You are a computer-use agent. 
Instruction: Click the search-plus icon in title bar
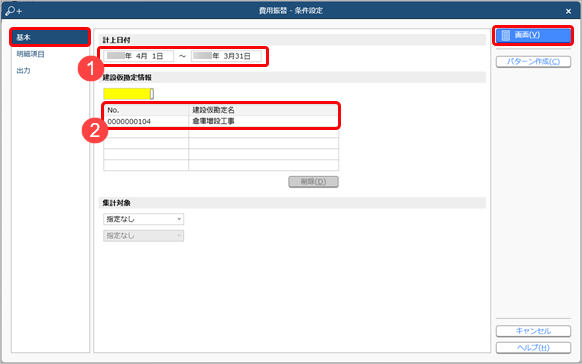pyautogui.click(x=13, y=11)
